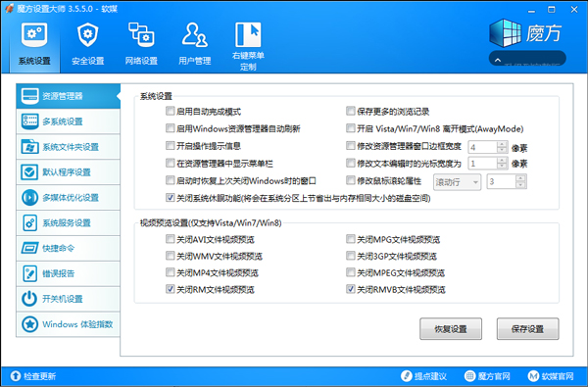Switch to 多系统设置 tab label
The image size is (588, 387).
(63, 121)
